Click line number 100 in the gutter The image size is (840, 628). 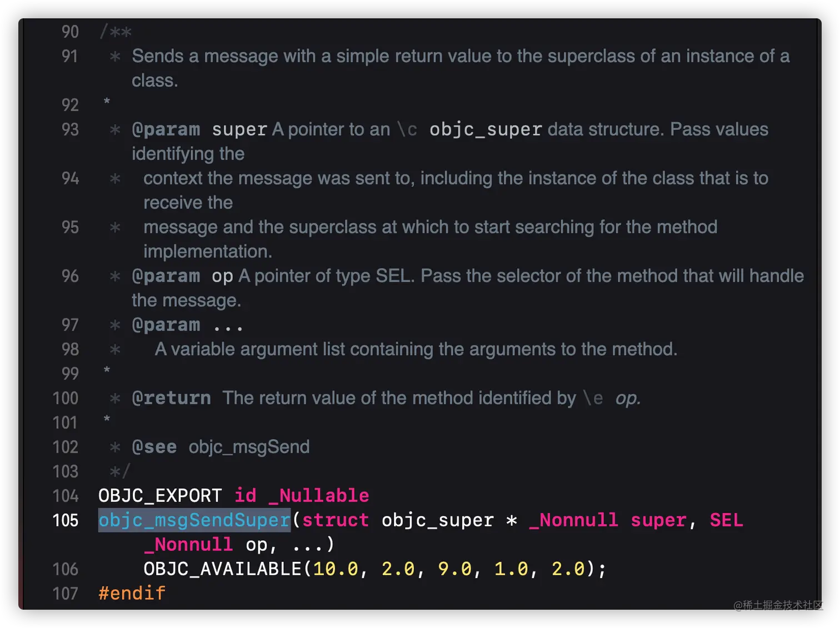(x=66, y=398)
